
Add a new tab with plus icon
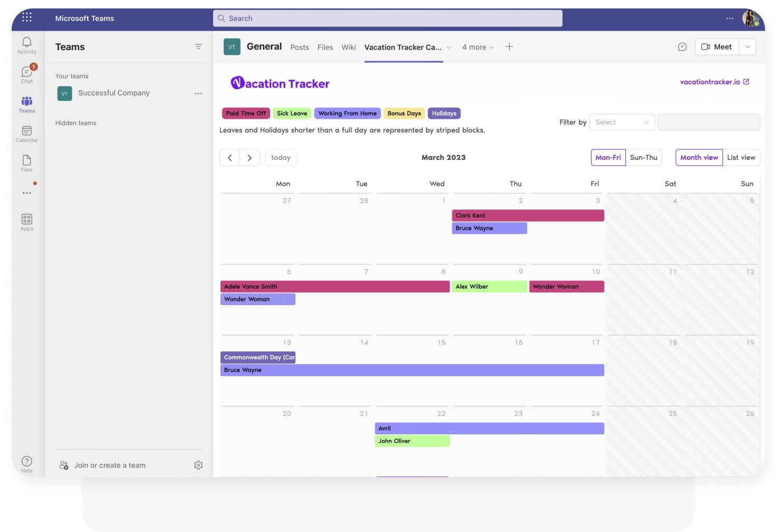point(509,46)
